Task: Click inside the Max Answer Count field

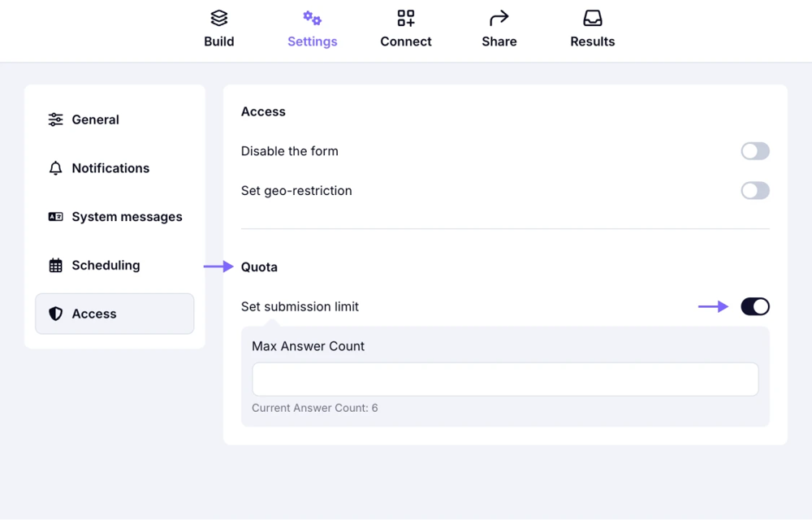Action: 505,379
